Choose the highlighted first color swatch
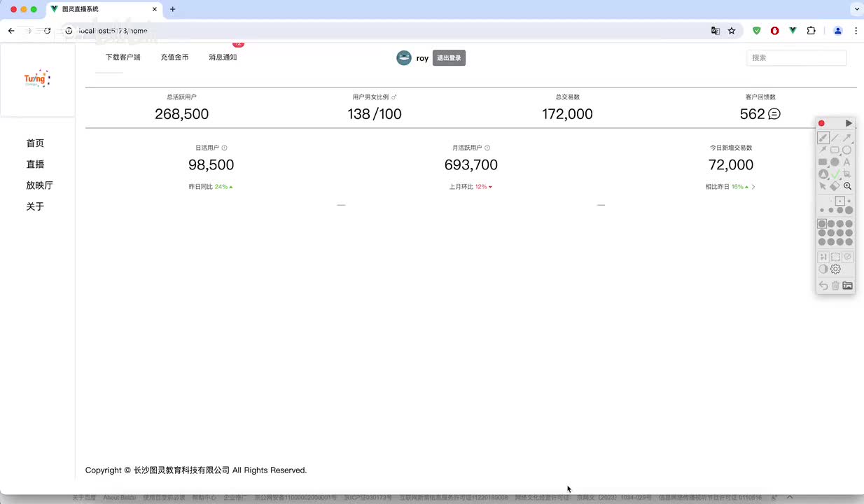This screenshot has height=504, width=864. pos(822,224)
